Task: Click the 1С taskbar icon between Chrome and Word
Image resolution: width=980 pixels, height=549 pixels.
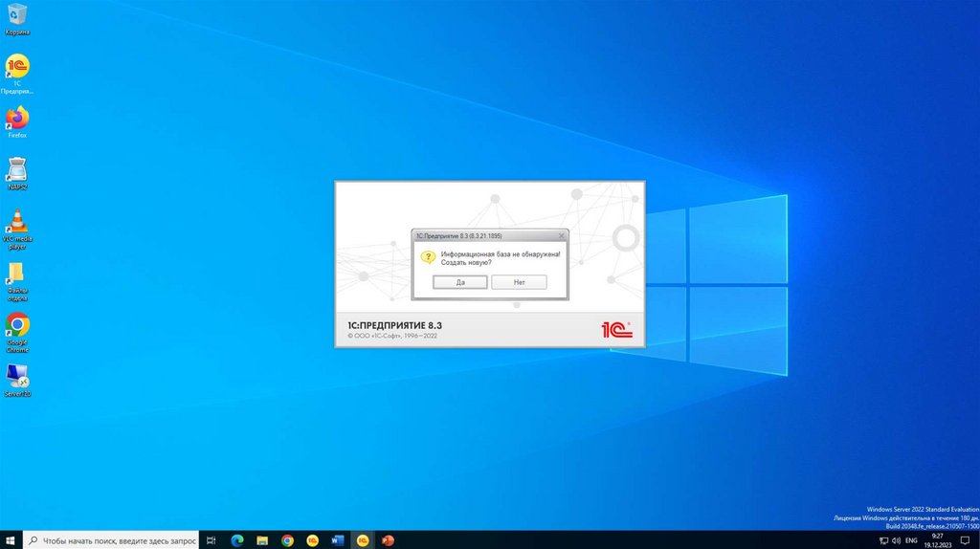Action: tap(313, 540)
